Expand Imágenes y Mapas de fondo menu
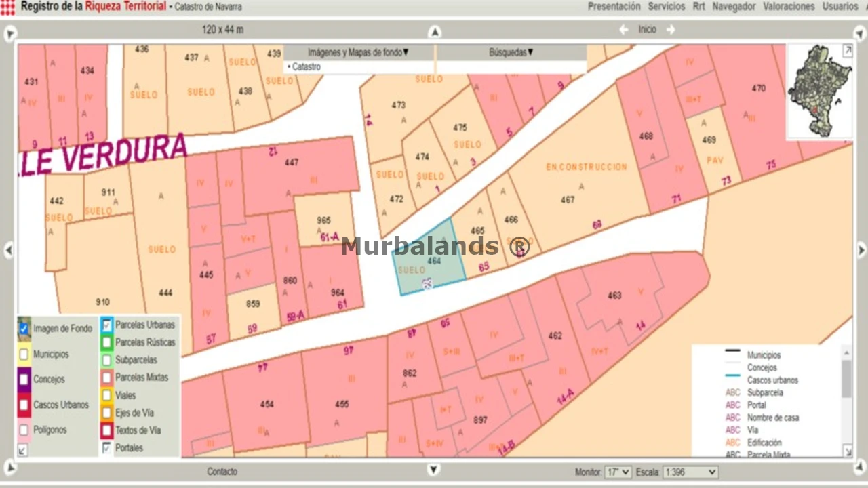 click(358, 52)
